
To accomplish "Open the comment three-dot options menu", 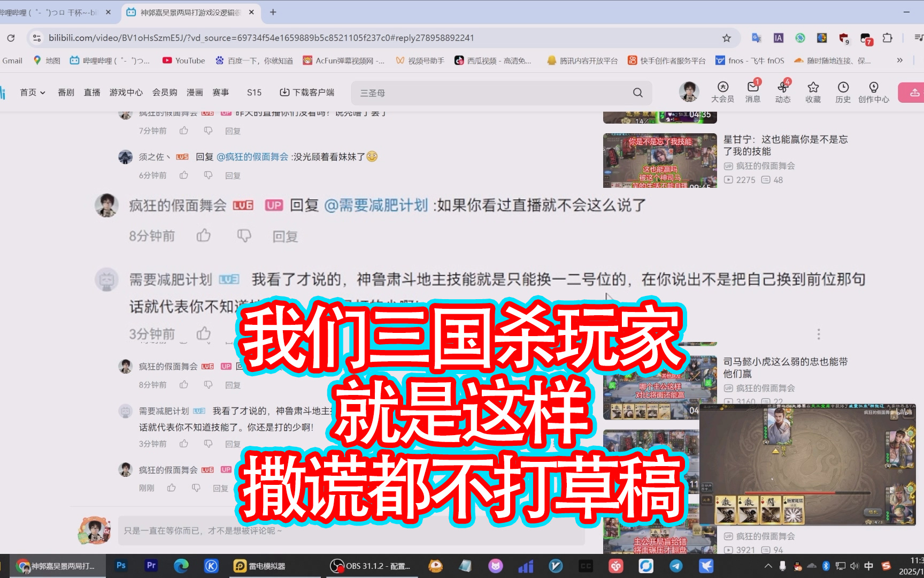I will point(818,334).
